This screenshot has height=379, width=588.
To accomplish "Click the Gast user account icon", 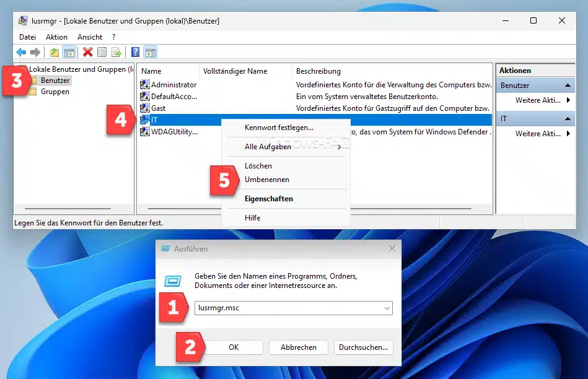I will tap(145, 108).
